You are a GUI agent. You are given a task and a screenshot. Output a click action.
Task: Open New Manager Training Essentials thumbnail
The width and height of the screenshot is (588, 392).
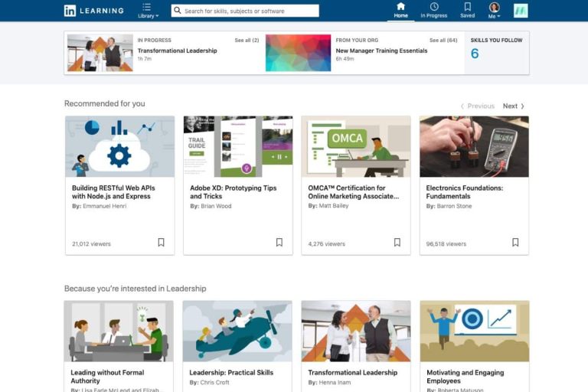tap(298, 53)
